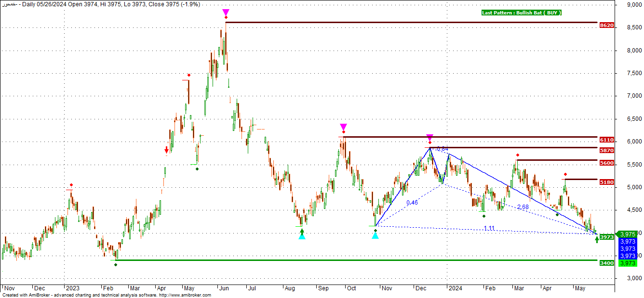Image resolution: width=644 pixels, height=298 pixels.
Task: Click the 1.11 Fibonacci ratio label
Action: pyautogui.click(x=490, y=228)
